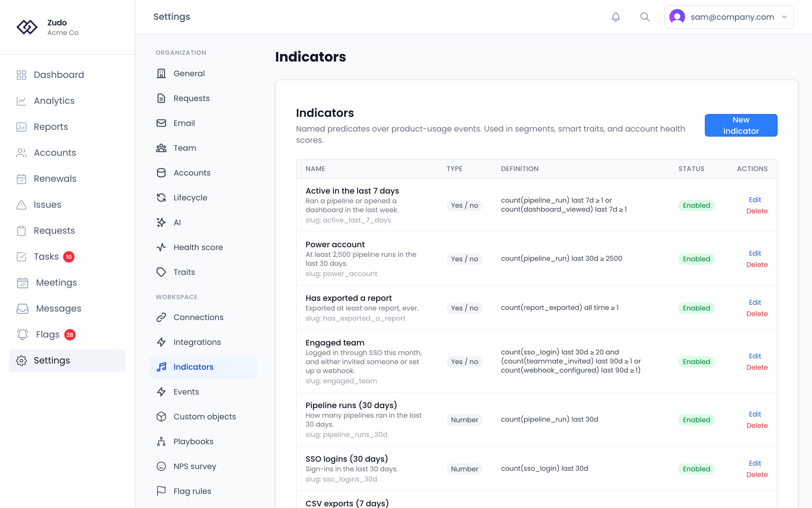Delete SSO logins (30 days) indicator

point(757,475)
